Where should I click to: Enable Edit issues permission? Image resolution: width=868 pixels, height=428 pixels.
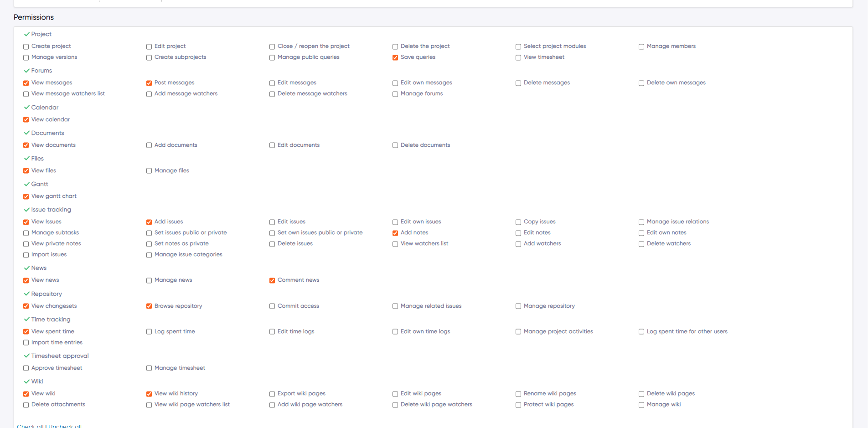(x=272, y=222)
